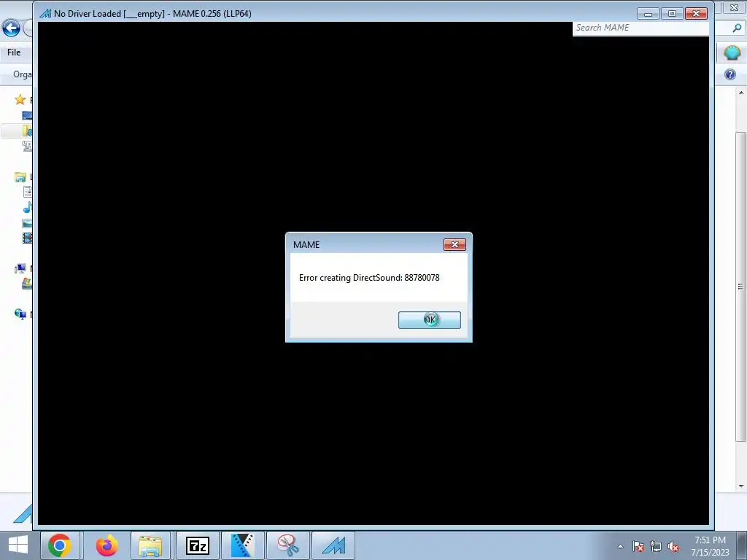
Task: Select Desktop icon in Explorer sidebar
Action: [x=27, y=115]
